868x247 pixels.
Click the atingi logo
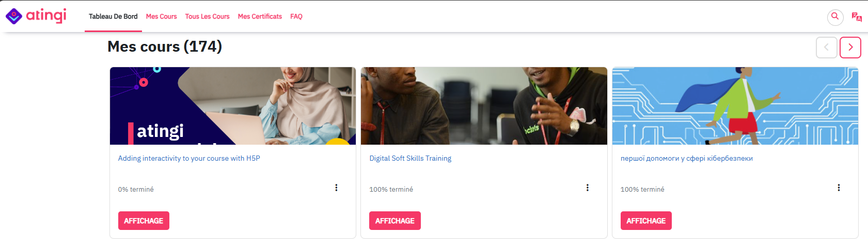click(36, 16)
